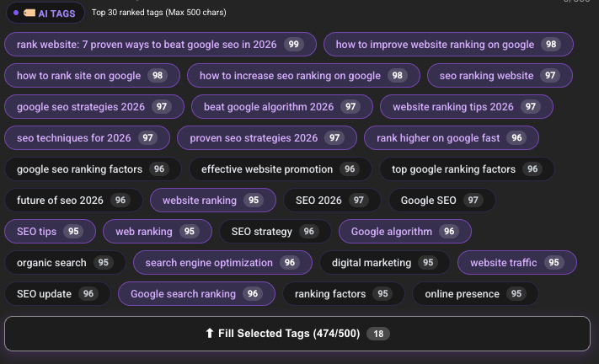Viewport: 599px width, 364px height.
Task: Deselect the 'website ranking' tag chip
Action: (213, 201)
